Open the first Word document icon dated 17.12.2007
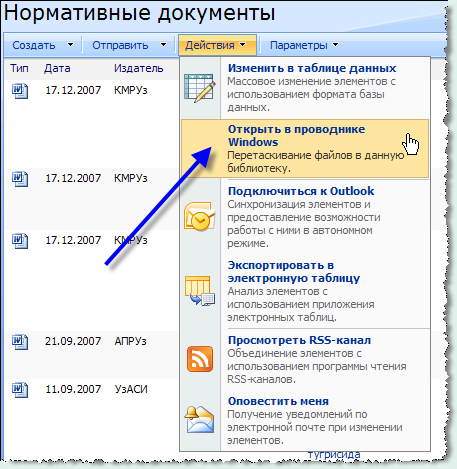Screen dimensions: 457x469 coord(20,91)
